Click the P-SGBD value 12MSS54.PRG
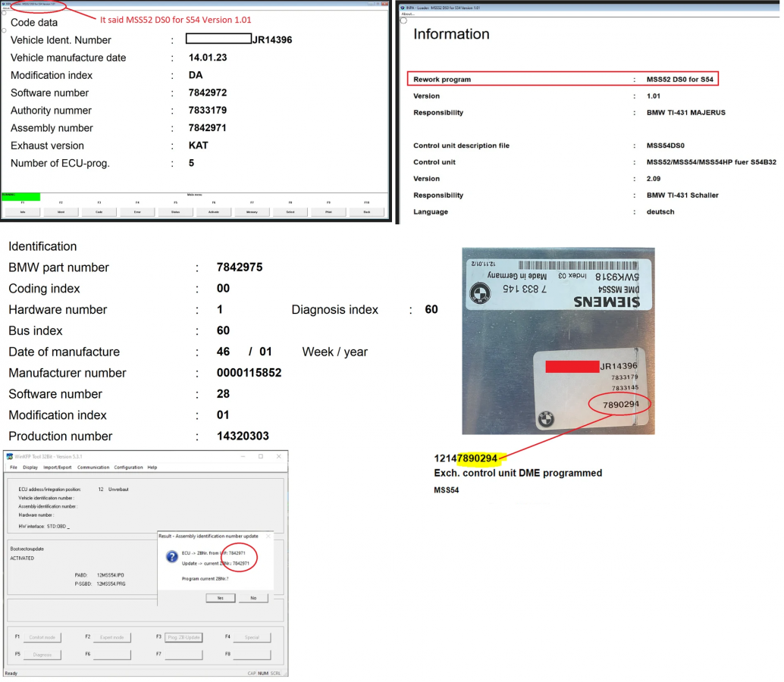Viewport: 784px width, 682px height. pos(111,583)
